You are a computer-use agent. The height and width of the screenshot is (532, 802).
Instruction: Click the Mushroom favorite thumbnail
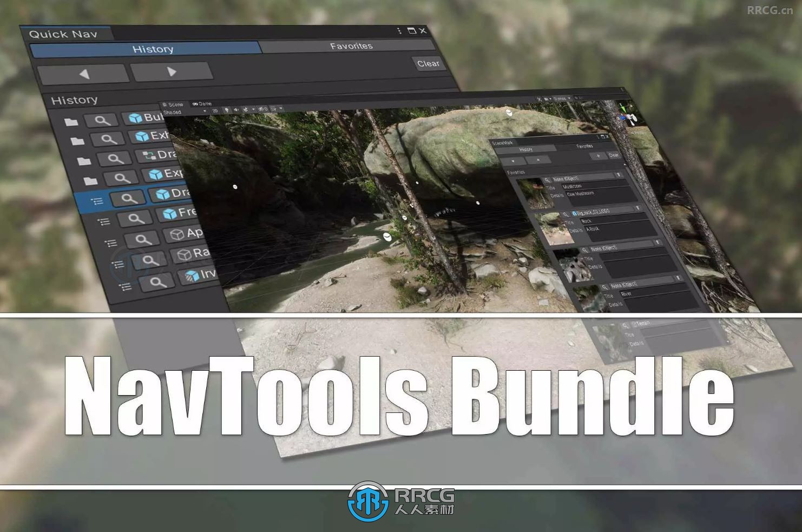535,194
